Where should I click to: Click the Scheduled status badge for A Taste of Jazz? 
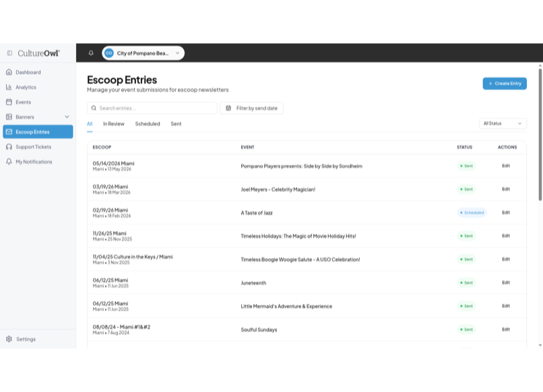[472, 213]
